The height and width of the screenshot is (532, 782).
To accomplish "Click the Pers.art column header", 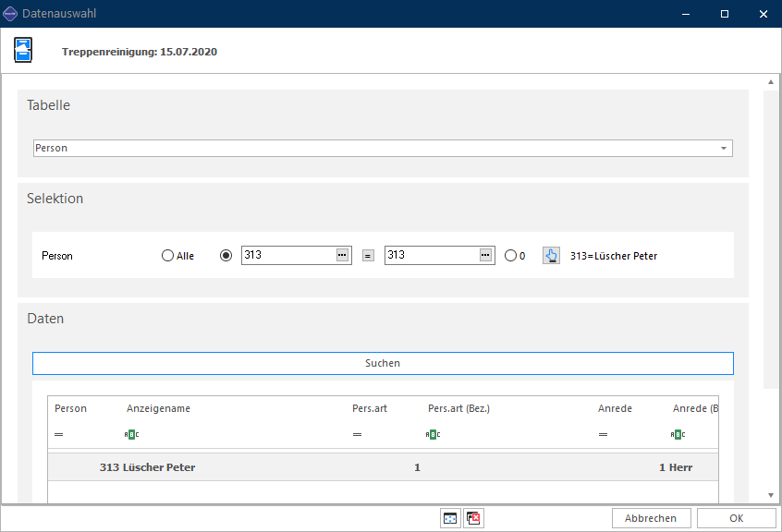I will [x=370, y=408].
